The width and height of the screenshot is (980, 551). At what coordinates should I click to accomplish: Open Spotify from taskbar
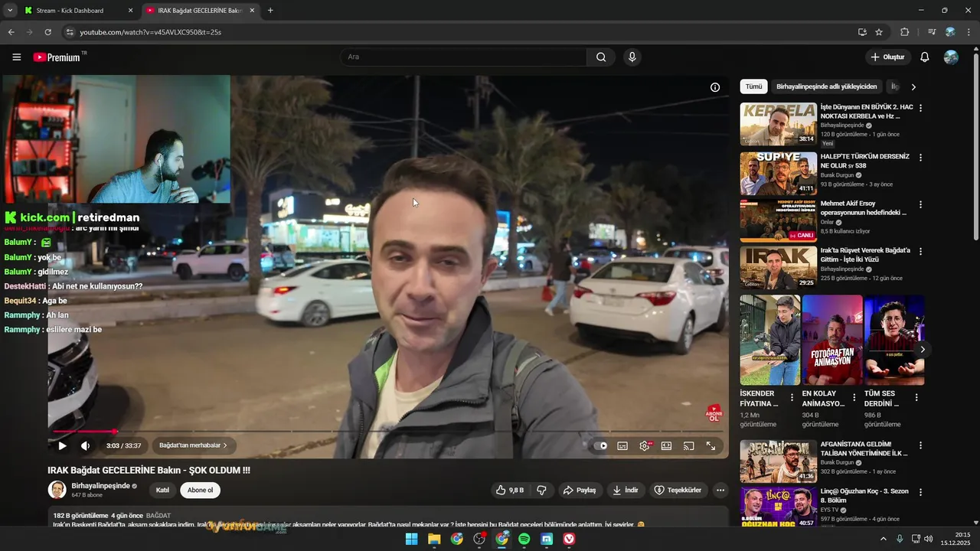pyautogui.click(x=524, y=539)
